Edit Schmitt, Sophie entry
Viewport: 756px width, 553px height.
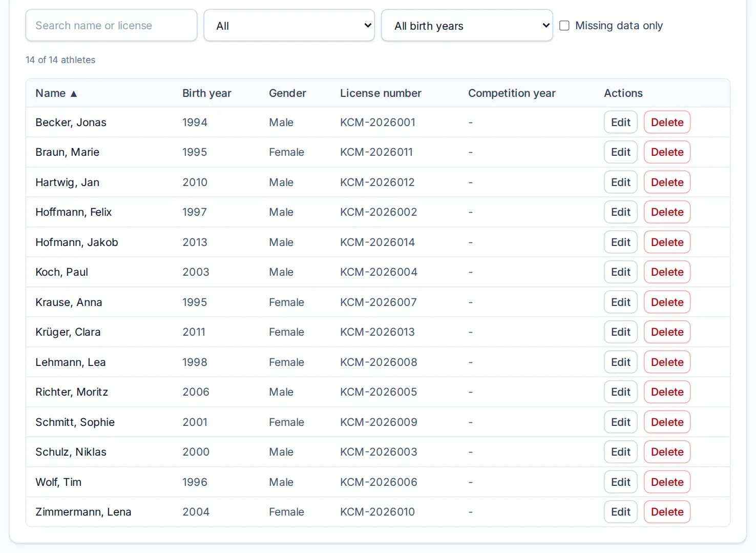(621, 422)
